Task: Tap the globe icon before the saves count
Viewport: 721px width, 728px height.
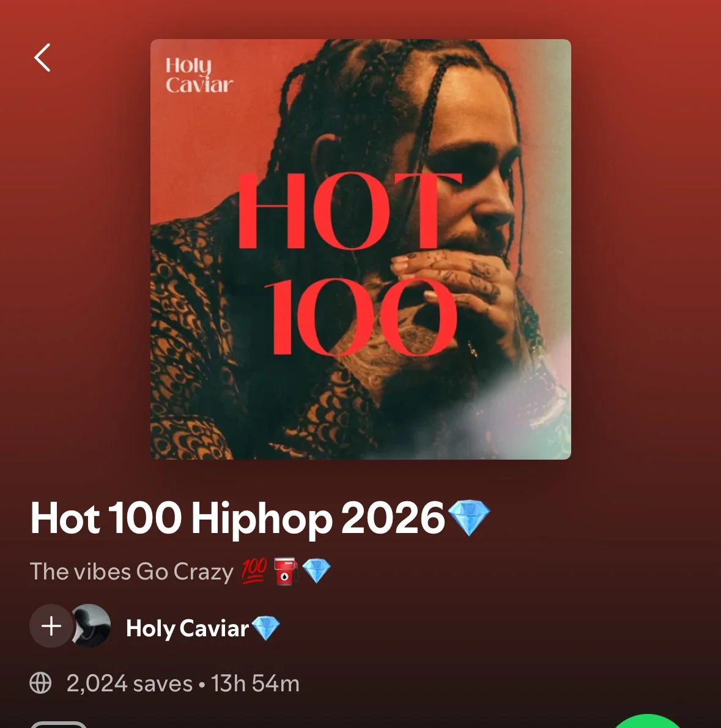Action: tap(41, 683)
